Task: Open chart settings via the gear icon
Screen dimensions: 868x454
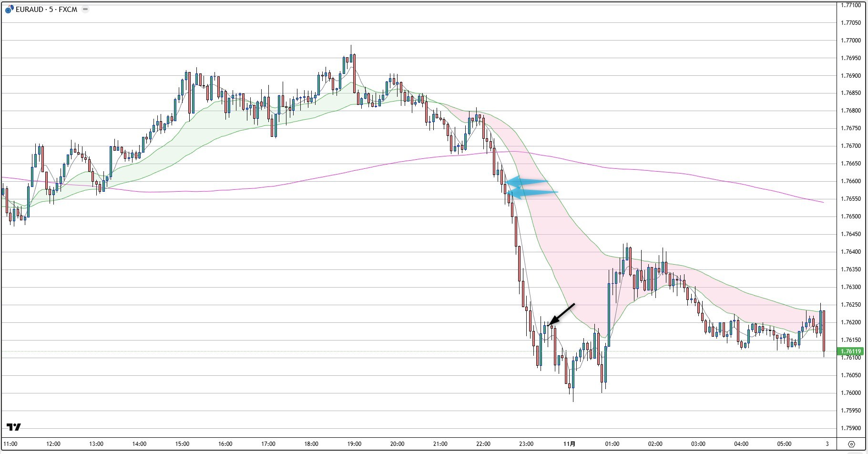Action: 851,444
